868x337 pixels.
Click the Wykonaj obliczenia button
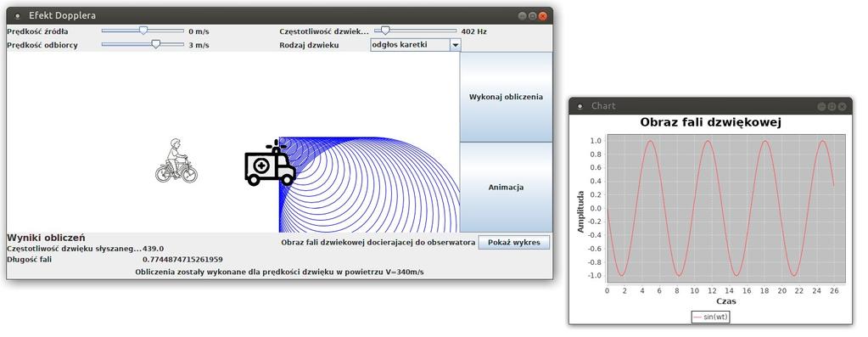[506, 97]
